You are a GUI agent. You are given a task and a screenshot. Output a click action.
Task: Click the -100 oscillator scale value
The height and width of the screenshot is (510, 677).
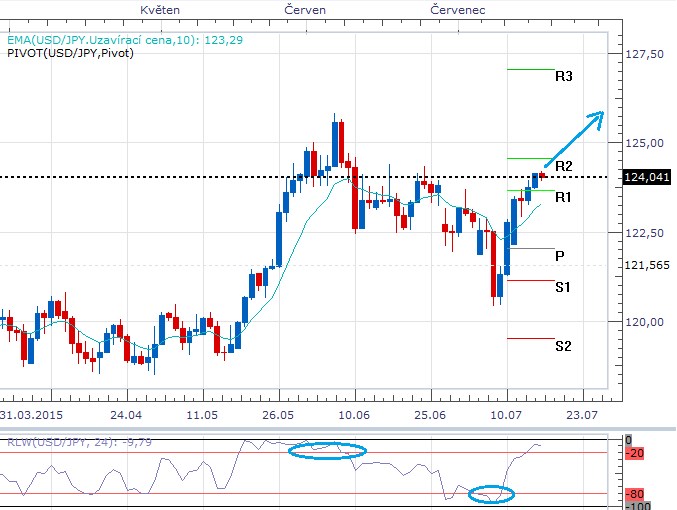[x=637, y=505]
